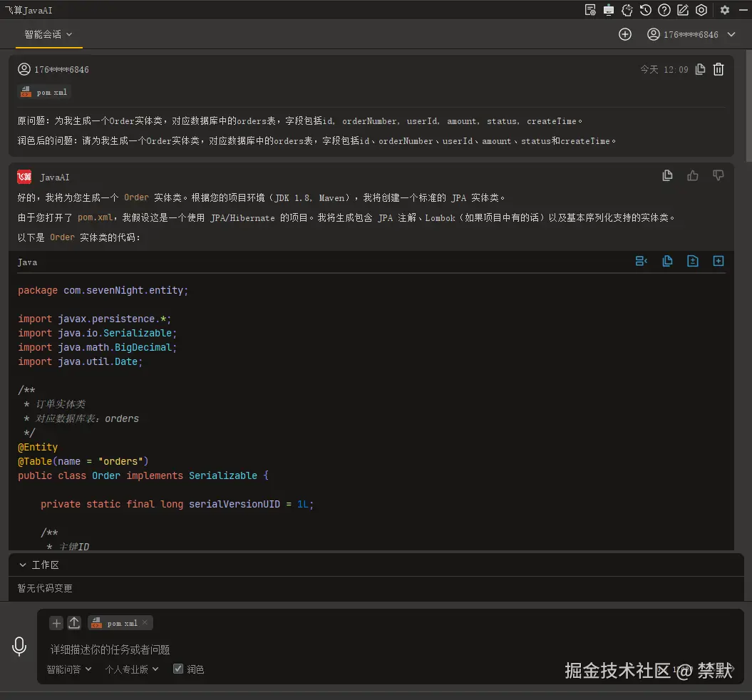Click the JavaAI logo avatar
This screenshot has width=752, height=700.
click(24, 177)
